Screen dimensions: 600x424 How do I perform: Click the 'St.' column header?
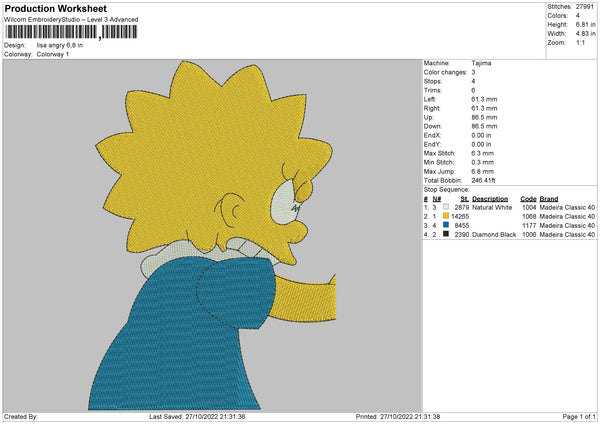pos(465,199)
